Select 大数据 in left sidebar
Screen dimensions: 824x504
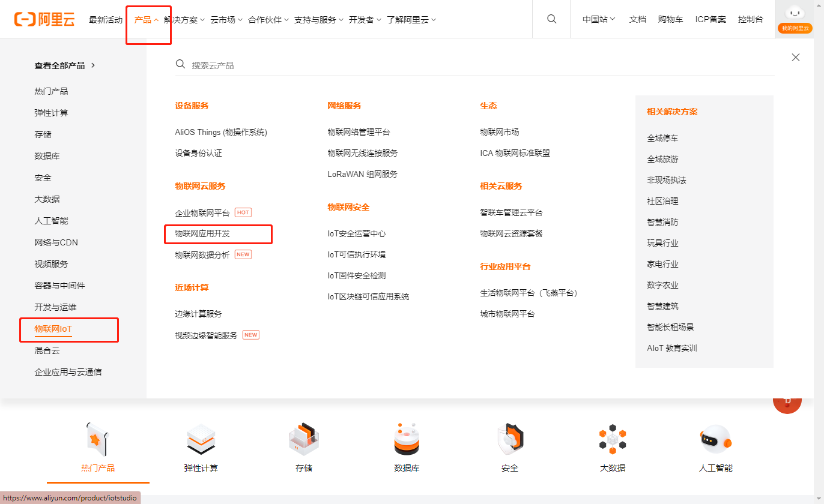tap(47, 199)
